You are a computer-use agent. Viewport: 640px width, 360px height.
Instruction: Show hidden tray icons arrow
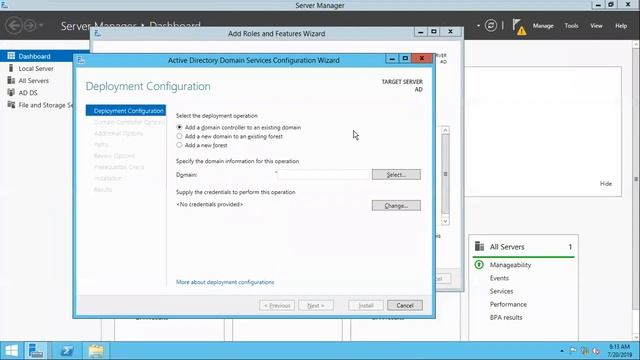pyautogui.click(x=562, y=351)
